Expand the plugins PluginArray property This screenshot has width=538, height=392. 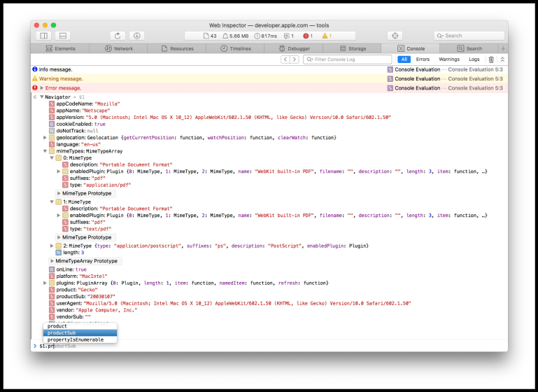coord(45,283)
